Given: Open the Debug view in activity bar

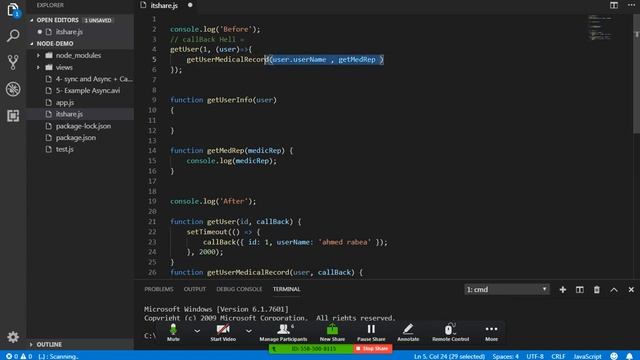Looking at the screenshot, I should 13,89.
